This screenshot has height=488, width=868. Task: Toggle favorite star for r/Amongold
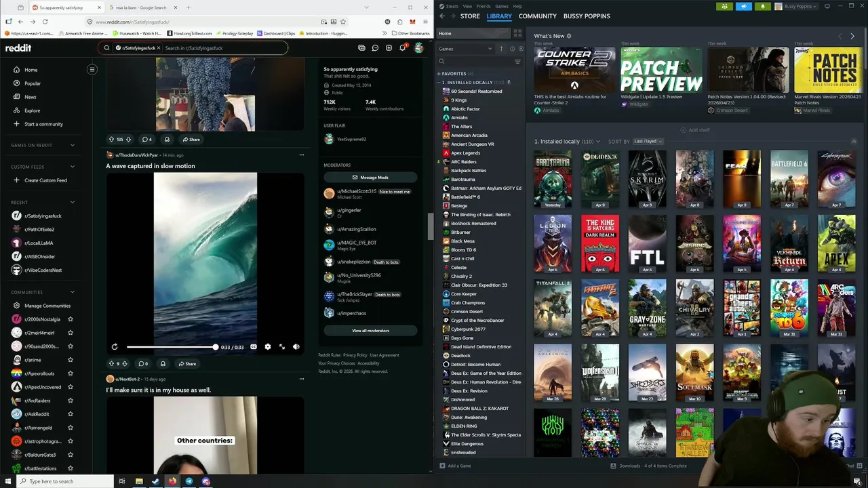(x=71, y=428)
